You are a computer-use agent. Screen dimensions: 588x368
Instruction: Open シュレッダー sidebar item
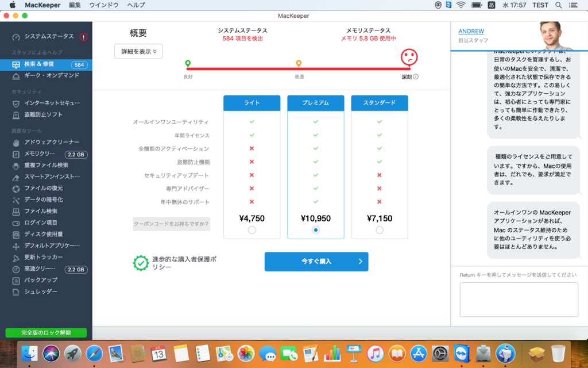click(46, 292)
